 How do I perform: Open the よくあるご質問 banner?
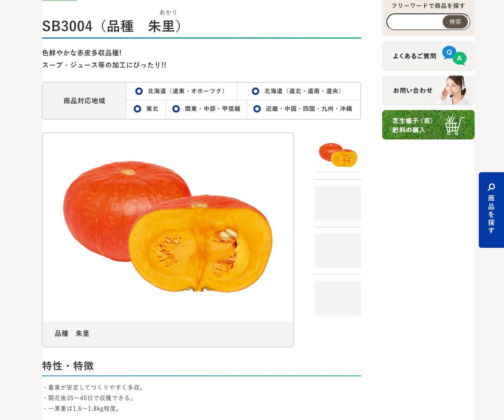[x=428, y=55]
